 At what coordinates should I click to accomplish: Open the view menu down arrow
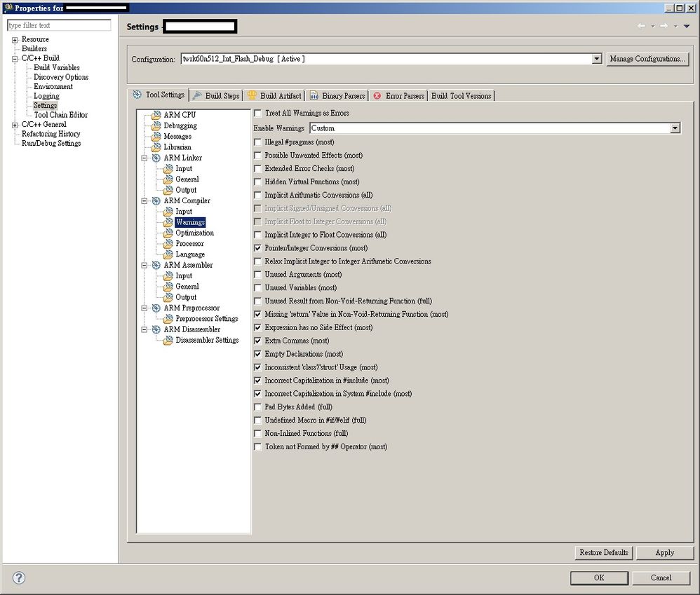pyautogui.click(x=687, y=26)
